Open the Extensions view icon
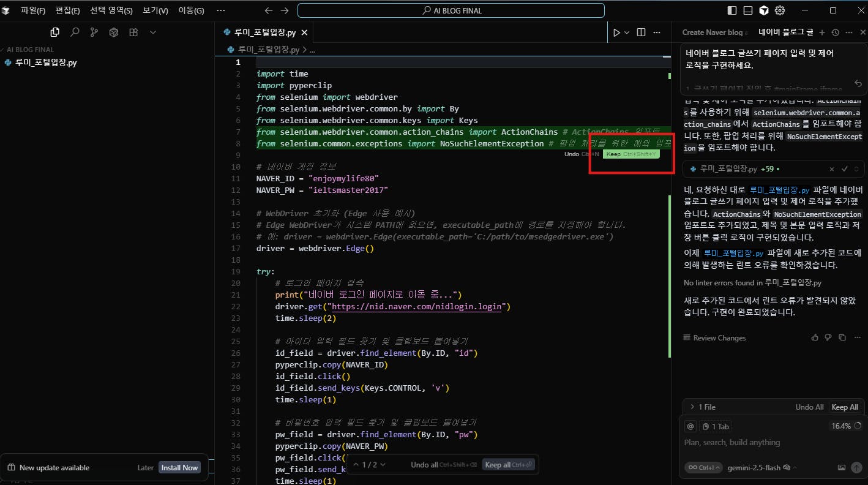Image resolution: width=868 pixels, height=485 pixels. pyautogui.click(x=133, y=32)
